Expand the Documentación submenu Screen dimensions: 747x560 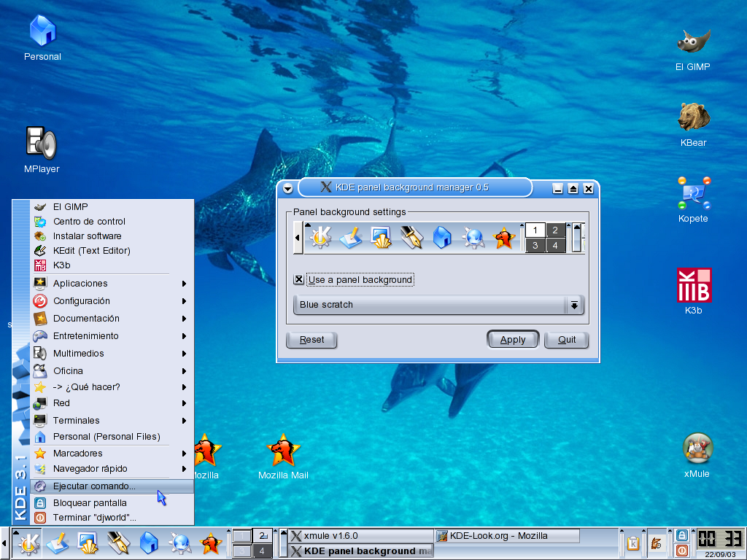(112, 319)
